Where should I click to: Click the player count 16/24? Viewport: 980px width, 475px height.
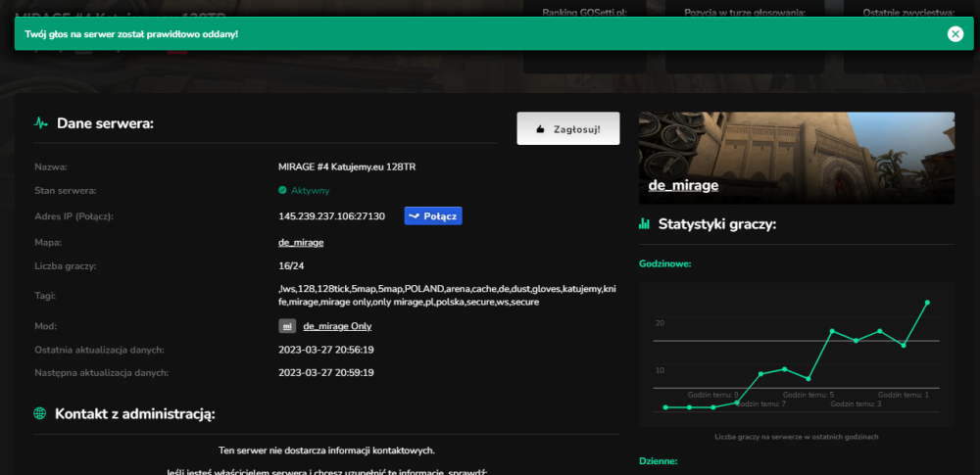291,266
